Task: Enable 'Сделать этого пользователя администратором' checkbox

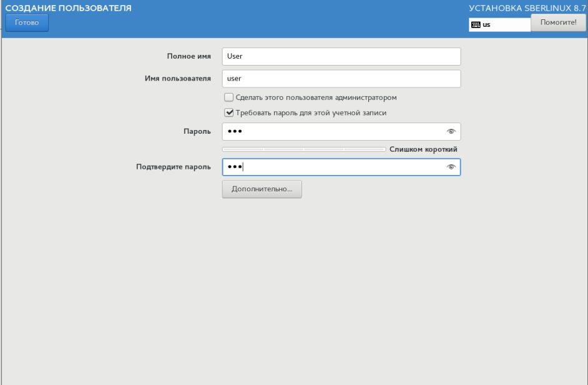Action: pyautogui.click(x=229, y=97)
